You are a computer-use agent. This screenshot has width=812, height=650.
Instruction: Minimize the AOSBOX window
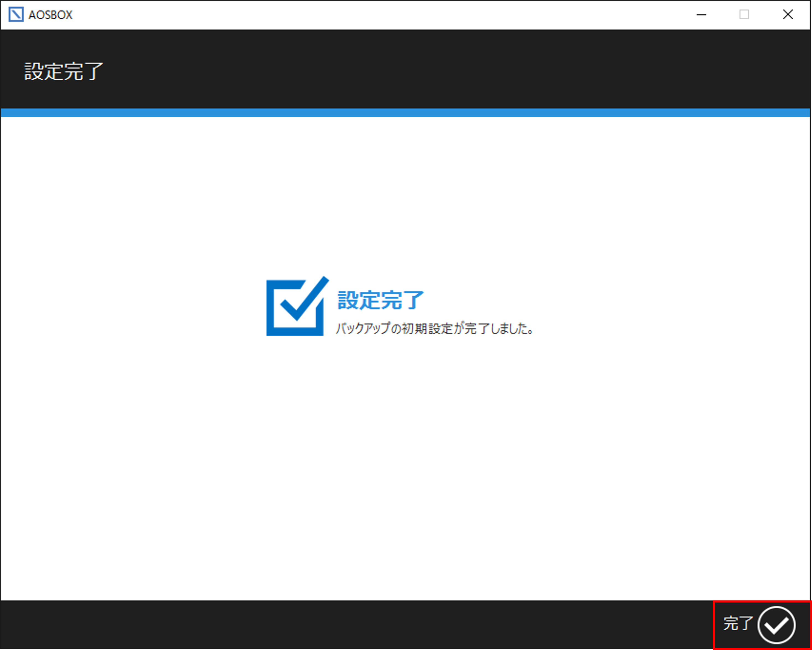click(701, 15)
